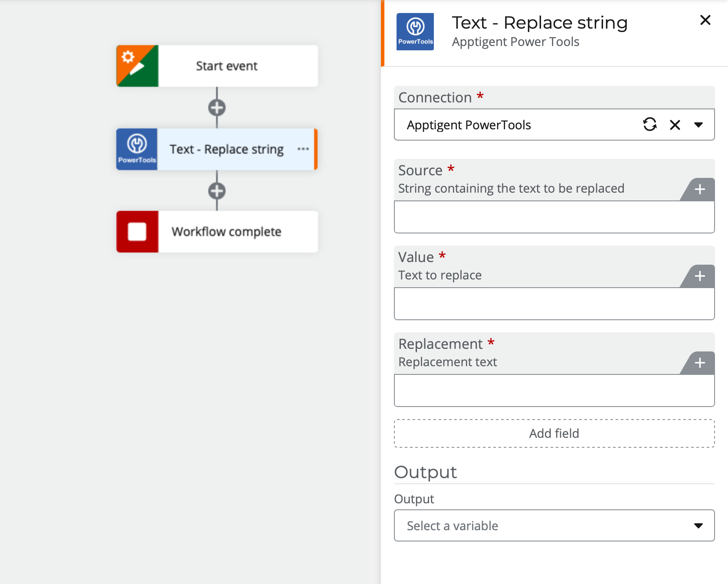
Task: Click the red Workflow complete icon
Action: [137, 232]
